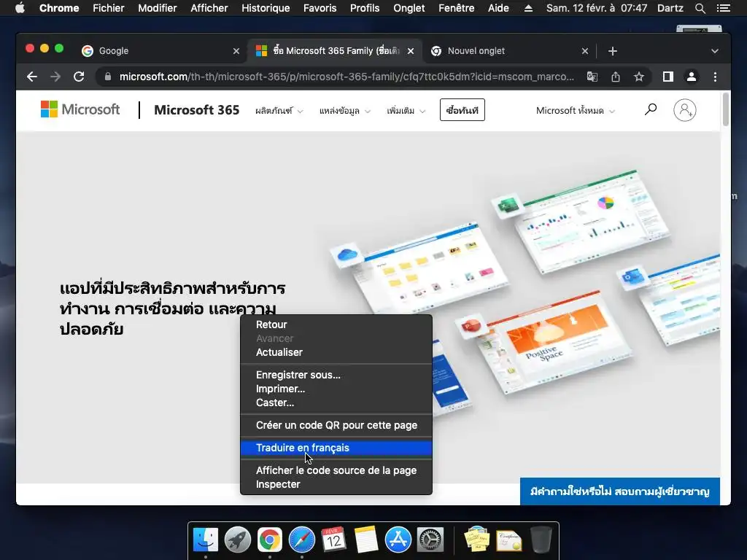Close the Google tab
Image resolution: width=747 pixels, height=560 pixels.
tap(236, 51)
